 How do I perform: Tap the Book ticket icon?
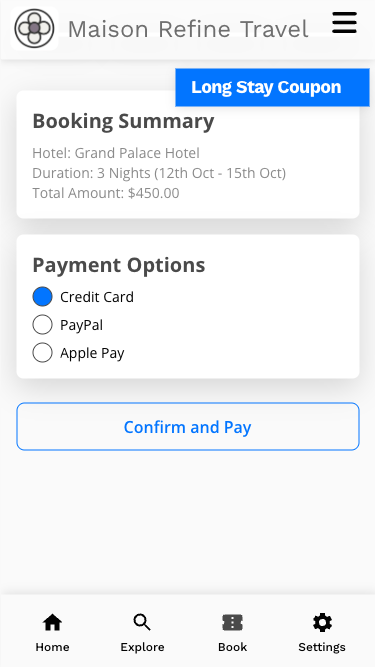232,623
